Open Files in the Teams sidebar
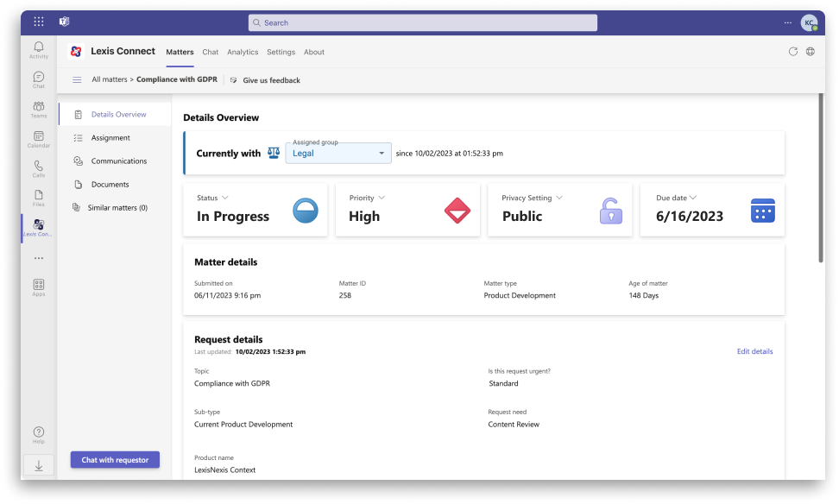 [39, 198]
